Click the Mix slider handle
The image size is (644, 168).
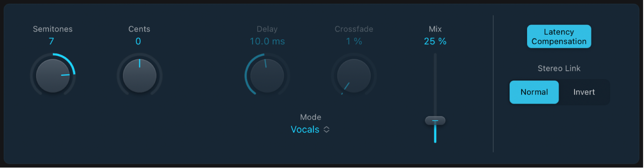point(435,121)
